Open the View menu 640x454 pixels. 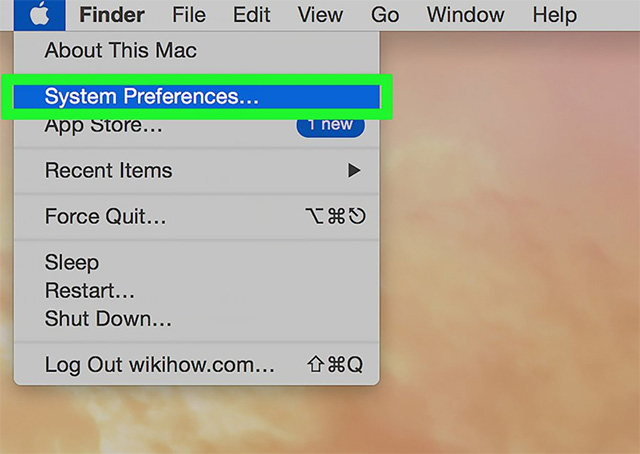click(320, 15)
